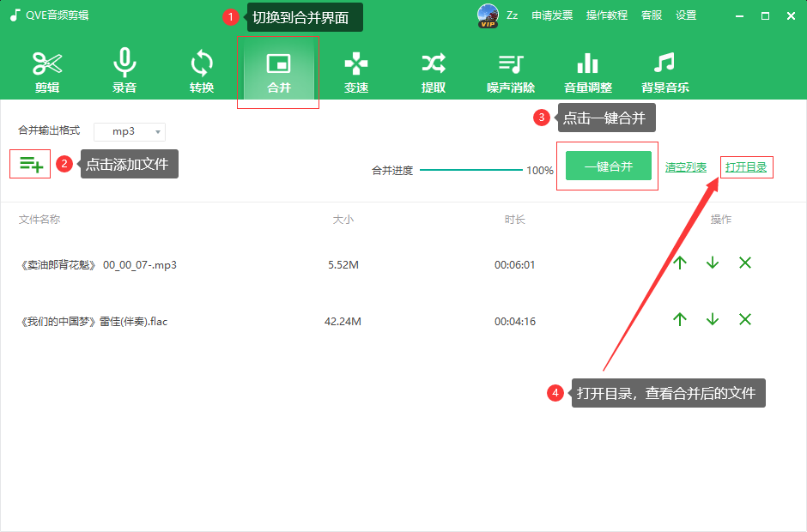Image resolution: width=807 pixels, height=532 pixels.
Task: Open the mp3 output format dropdown
Action: tap(129, 131)
